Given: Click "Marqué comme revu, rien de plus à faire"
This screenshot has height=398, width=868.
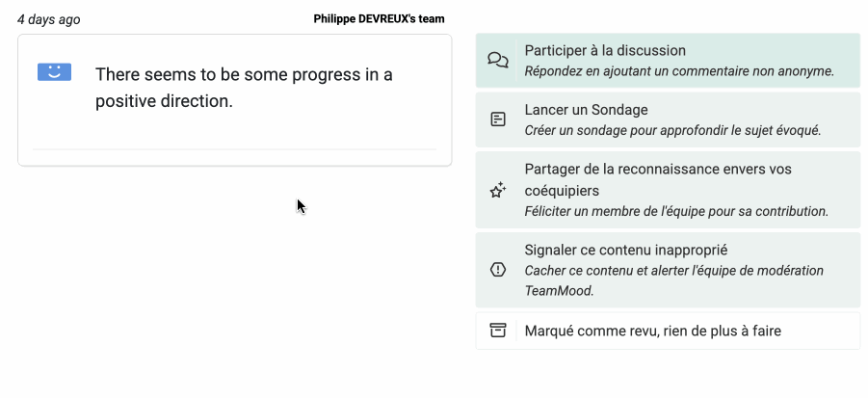Looking at the screenshot, I should pos(652,331).
